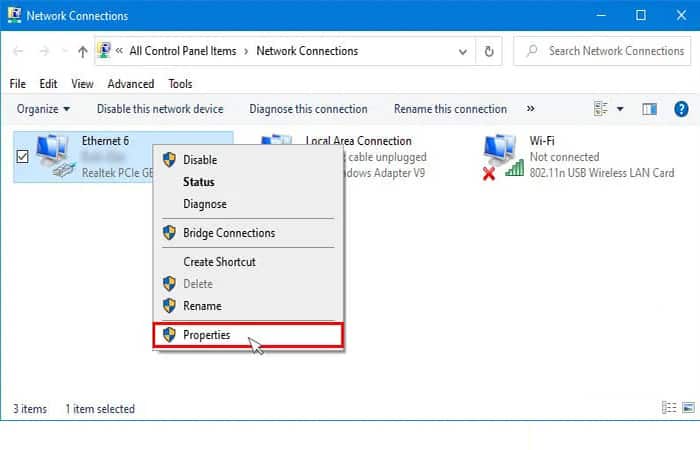Open the view options dropdown arrow
This screenshot has height=450, width=700.
point(620,109)
